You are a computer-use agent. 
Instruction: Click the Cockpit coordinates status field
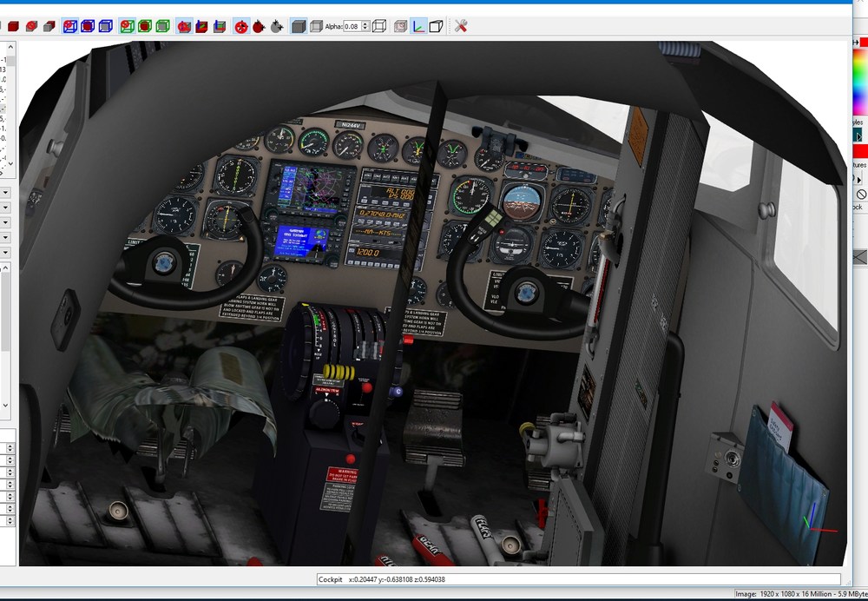pos(578,579)
